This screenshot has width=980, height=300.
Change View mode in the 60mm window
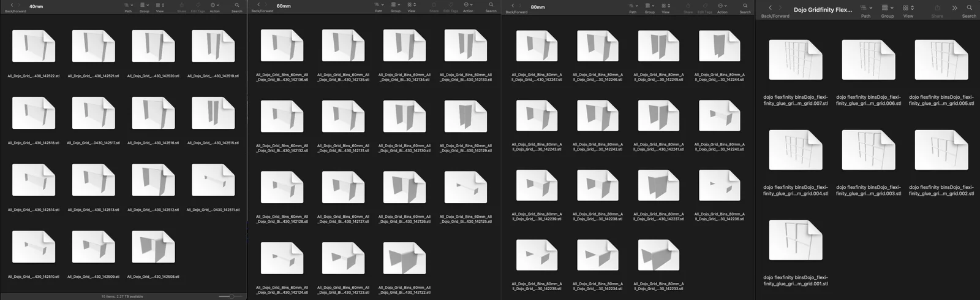tap(412, 6)
